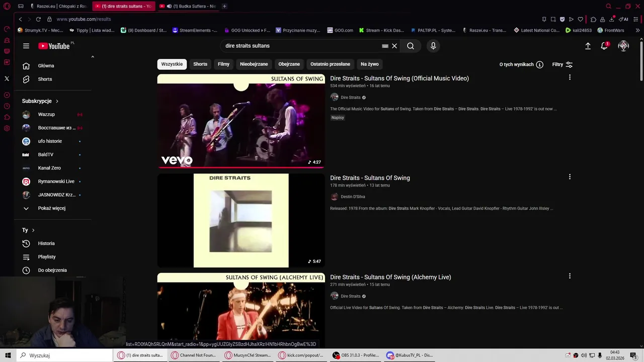Open Kanał Zero subscription
The width and height of the screenshot is (644, 362).
pyautogui.click(x=53, y=168)
